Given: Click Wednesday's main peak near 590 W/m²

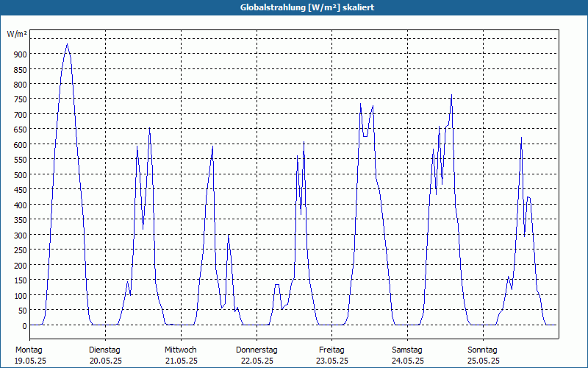Looking at the screenshot, I should [x=212, y=146].
